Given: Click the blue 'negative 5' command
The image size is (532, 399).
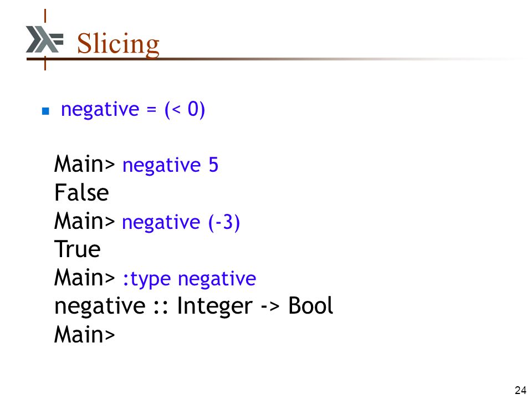Looking at the screenshot, I should click(170, 165).
